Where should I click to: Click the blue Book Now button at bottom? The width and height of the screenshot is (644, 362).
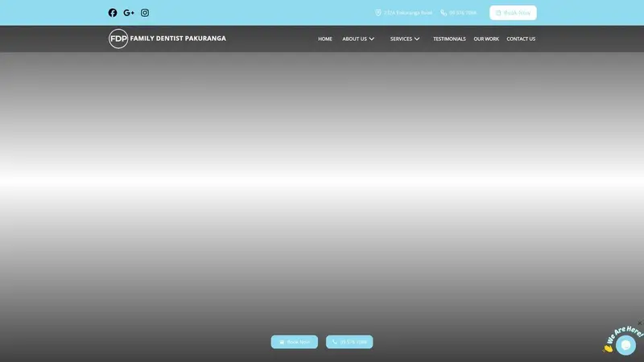[x=295, y=342]
